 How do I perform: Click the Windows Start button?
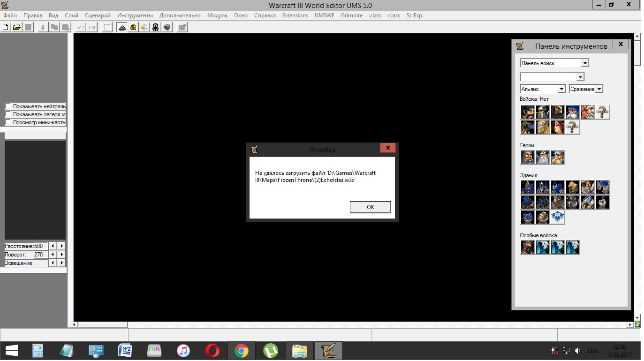click(x=12, y=351)
